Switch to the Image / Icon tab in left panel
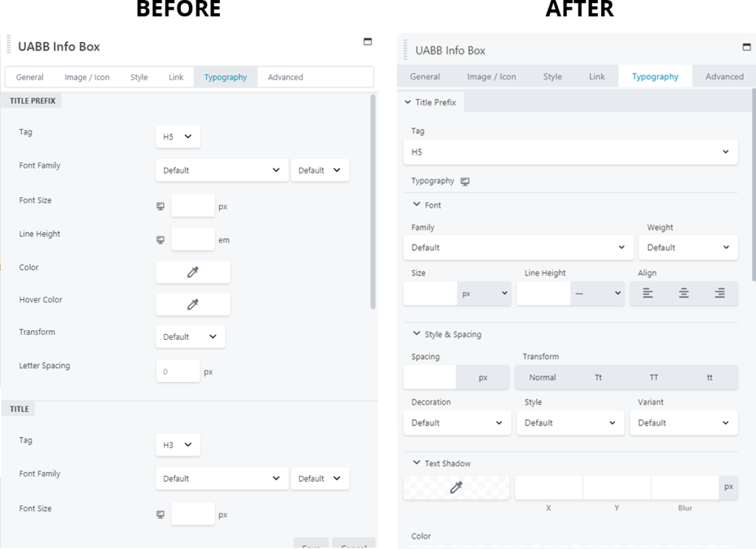This screenshot has height=549, width=756. tap(86, 77)
